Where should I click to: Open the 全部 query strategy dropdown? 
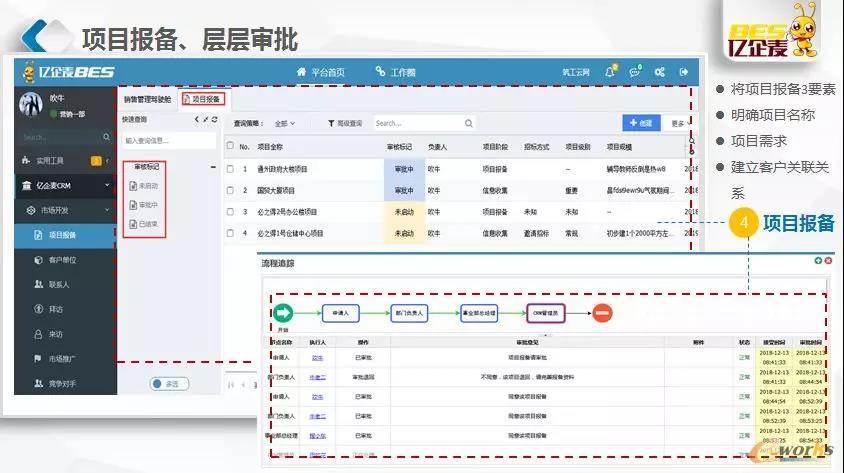point(285,123)
